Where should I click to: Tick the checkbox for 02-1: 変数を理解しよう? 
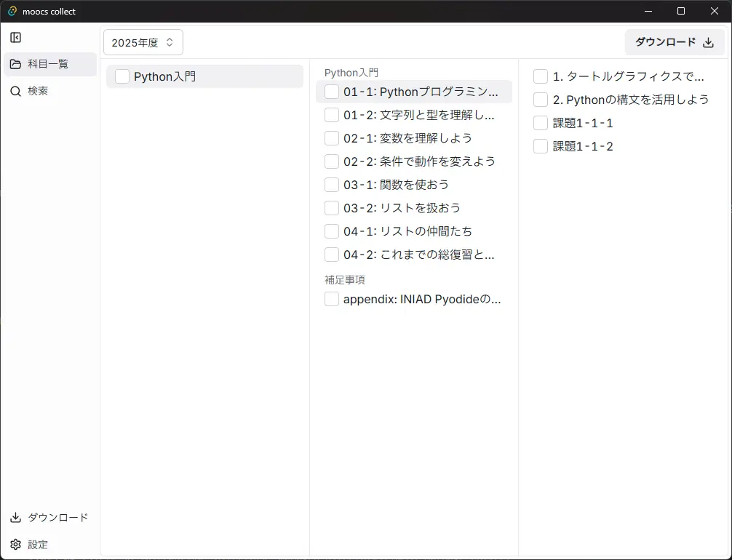tap(332, 138)
